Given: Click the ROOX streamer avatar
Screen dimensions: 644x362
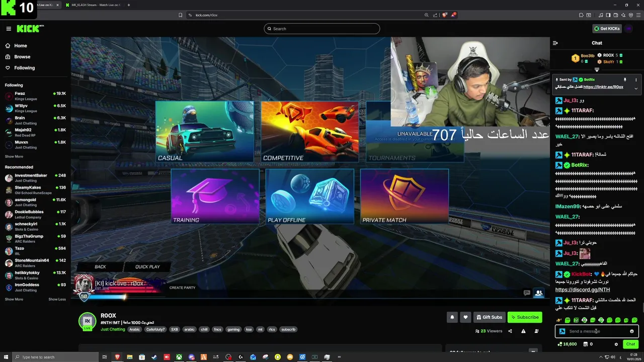Looking at the screenshot, I should [87, 321].
